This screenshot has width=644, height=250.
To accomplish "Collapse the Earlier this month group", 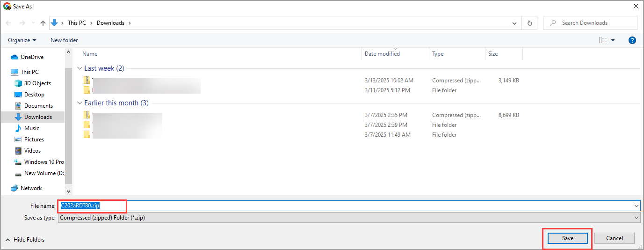I will coord(80,103).
